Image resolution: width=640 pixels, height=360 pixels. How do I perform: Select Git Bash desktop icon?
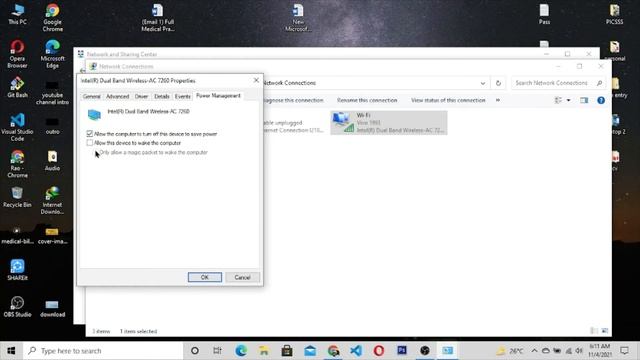tap(17, 87)
